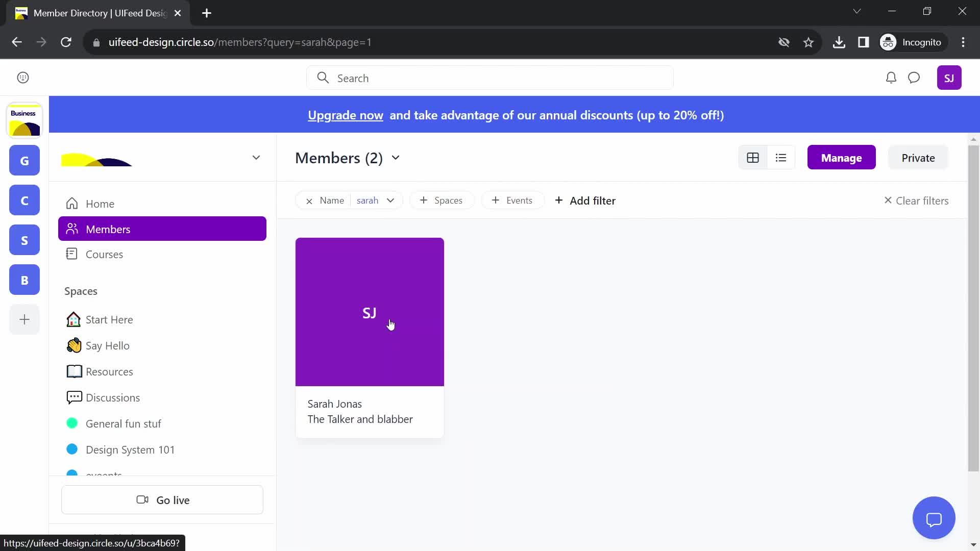Viewport: 980px width, 551px height.
Task: Open the Spaces filter dropdown
Action: [x=442, y=201]
